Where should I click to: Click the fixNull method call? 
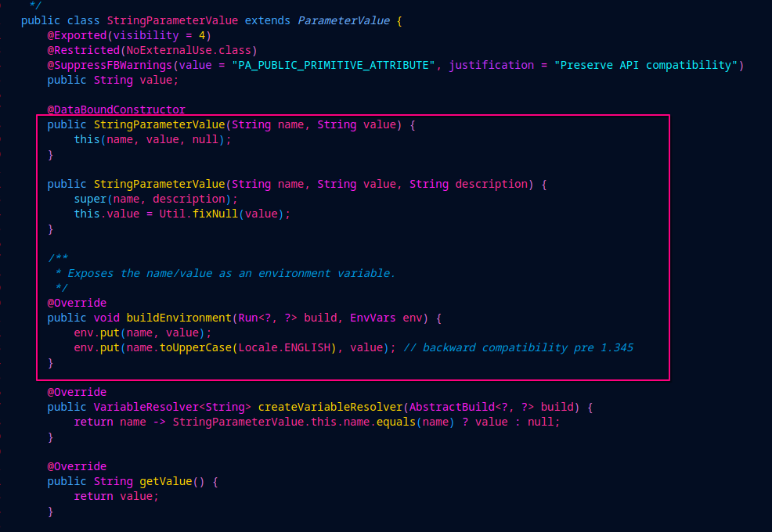pos(215,214)
